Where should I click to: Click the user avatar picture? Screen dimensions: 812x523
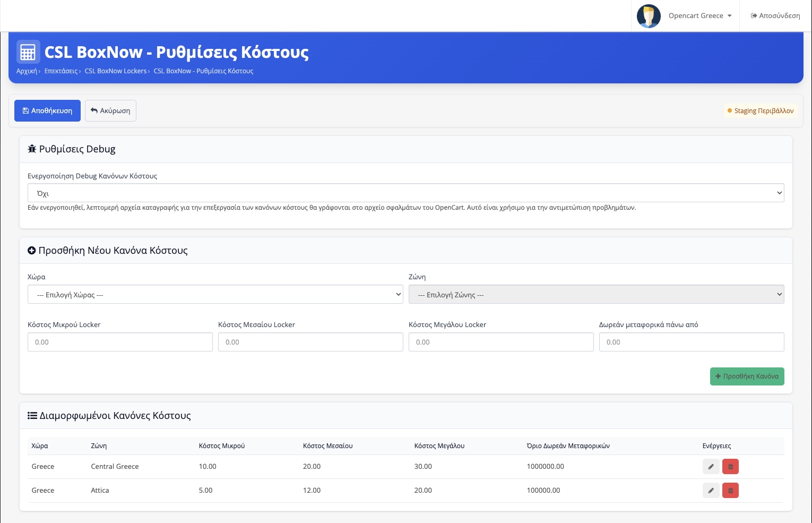click(x=649, y=16)
